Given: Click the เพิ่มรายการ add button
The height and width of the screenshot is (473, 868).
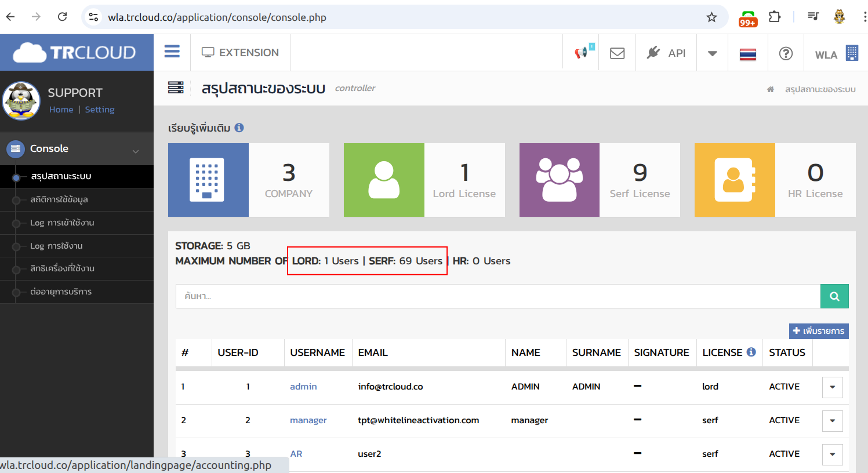Looking at the screenshot, I should (x=818, y=331).
